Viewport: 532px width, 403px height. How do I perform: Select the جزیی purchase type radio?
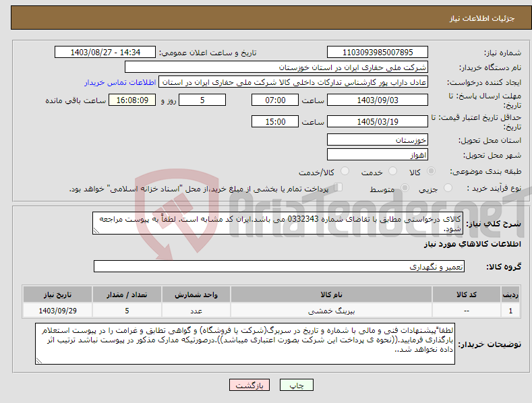(448, 187)
